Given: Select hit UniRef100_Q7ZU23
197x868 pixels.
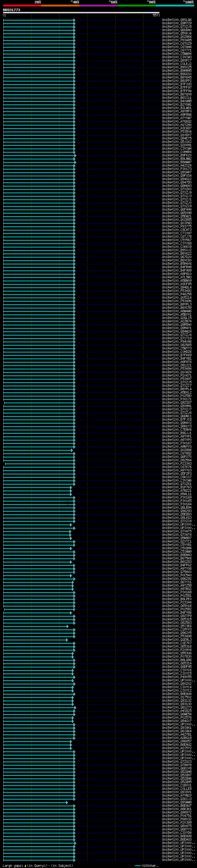Looking at the screenshot, I should [177, 761].
